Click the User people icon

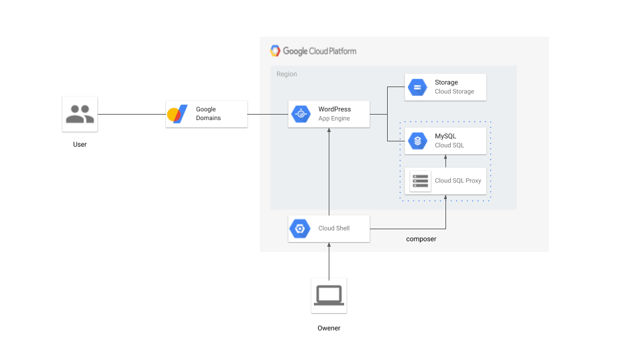click(x=80, y=114)
